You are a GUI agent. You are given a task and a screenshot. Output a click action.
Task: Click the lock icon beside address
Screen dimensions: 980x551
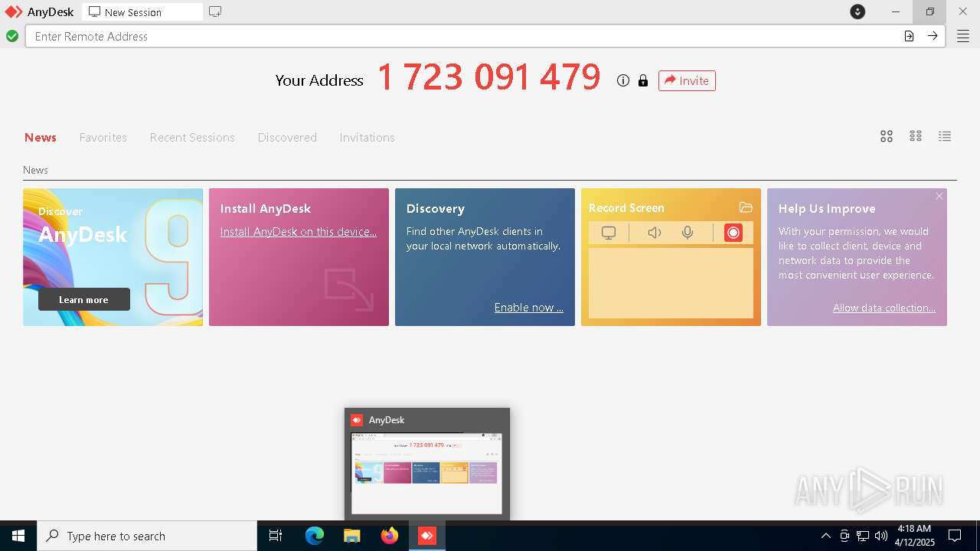point(643,80)
